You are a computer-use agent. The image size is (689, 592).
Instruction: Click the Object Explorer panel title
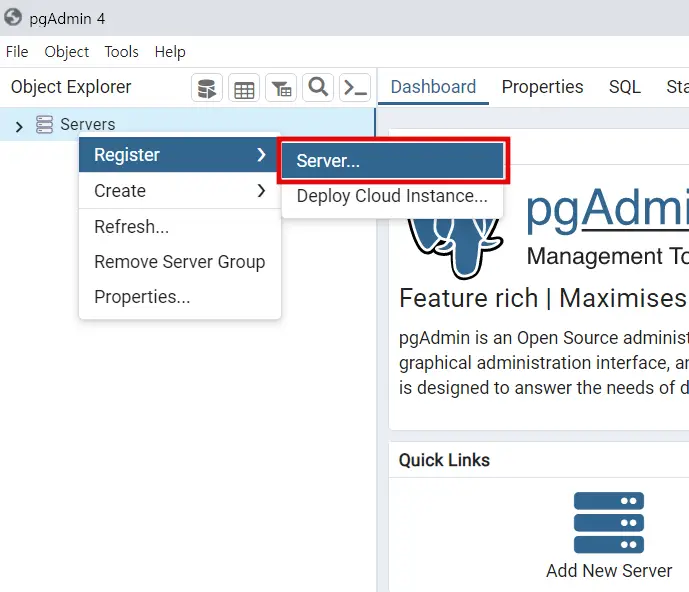pos(71,87)
